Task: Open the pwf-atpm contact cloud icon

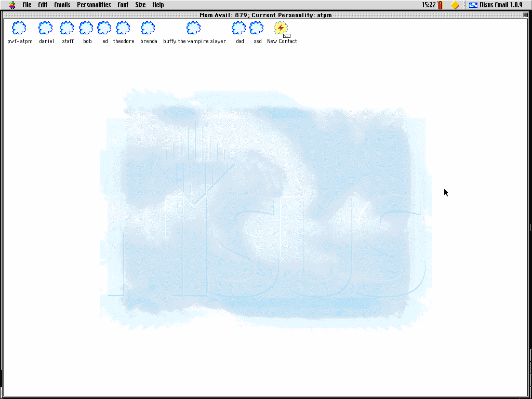Action: coord(19,28)
